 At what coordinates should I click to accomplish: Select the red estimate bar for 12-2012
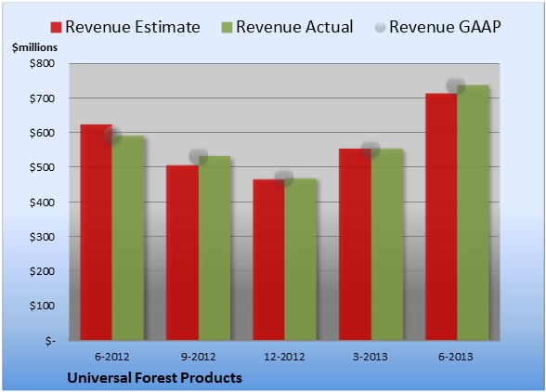(x=268, y=259)
